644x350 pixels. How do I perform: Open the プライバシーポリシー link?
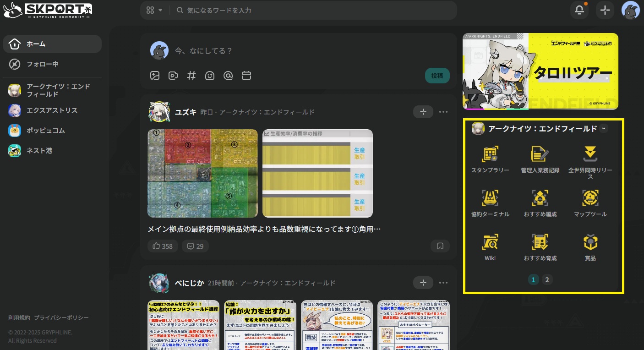click(61, 318)
